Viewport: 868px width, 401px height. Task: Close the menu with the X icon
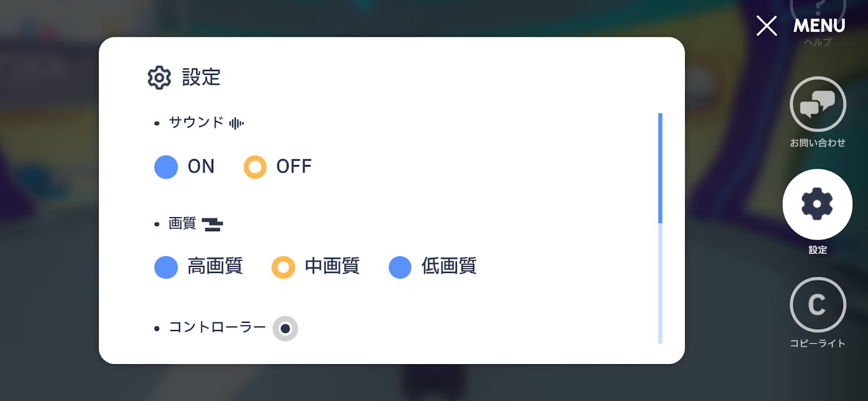click(767, 26)
